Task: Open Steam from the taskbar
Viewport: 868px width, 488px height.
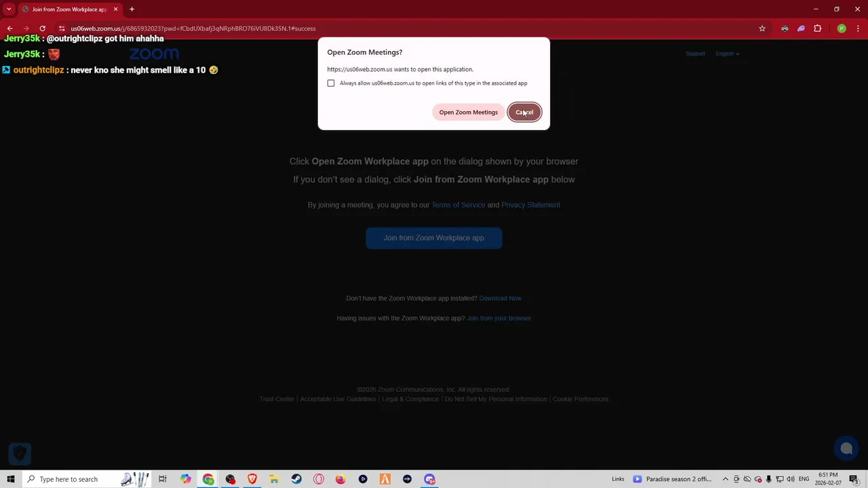Action: click(296, 479)
